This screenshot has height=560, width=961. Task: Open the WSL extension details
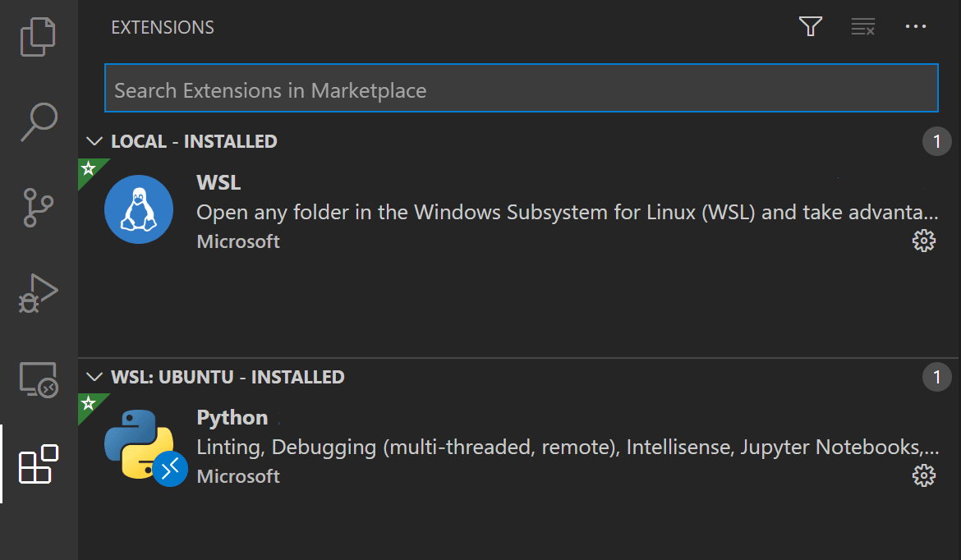pyautogui.click(x=218, y=182)
